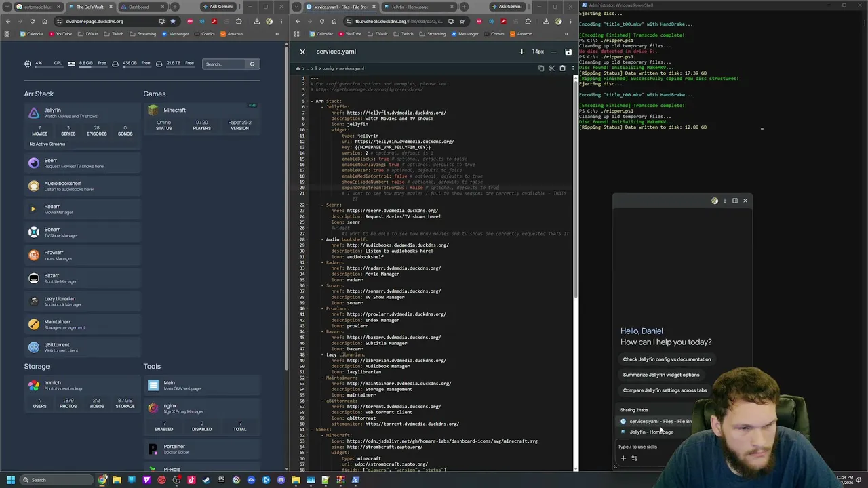The height and width of the screenshot is (488, 868).
Task: Toggle Gemini side panel layout icon
Action: tap(734, 201)
